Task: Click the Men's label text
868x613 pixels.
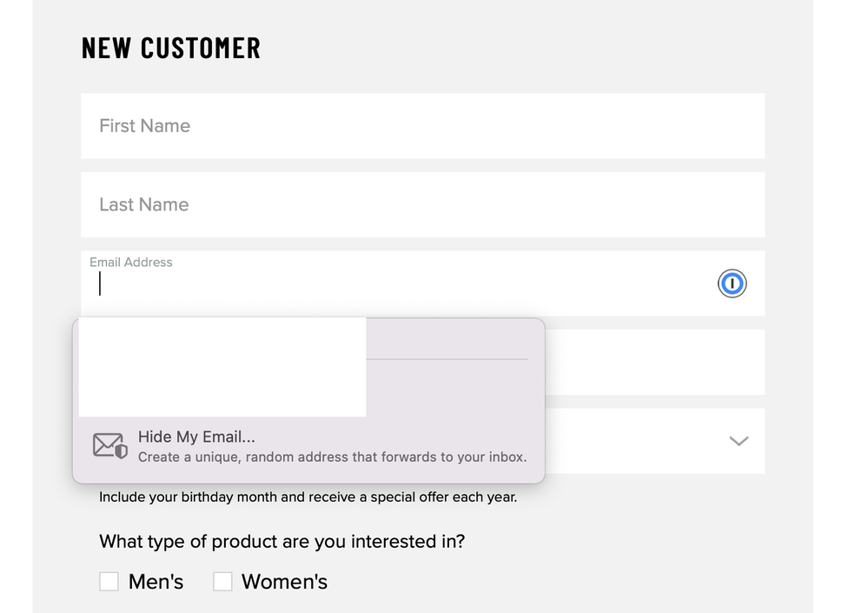Action: click(156, 582)
